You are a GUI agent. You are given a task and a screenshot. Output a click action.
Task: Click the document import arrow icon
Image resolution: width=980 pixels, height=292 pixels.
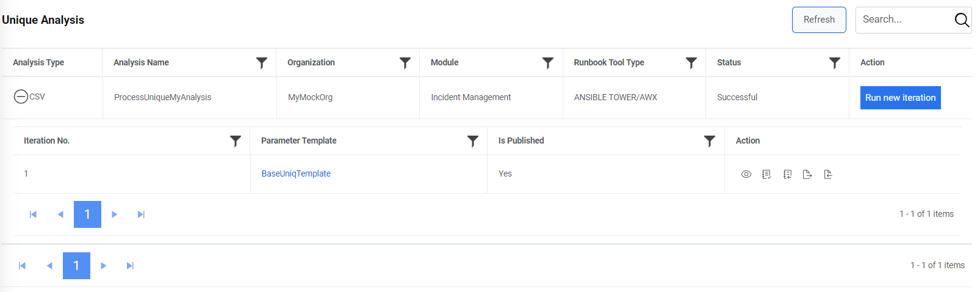828,175
